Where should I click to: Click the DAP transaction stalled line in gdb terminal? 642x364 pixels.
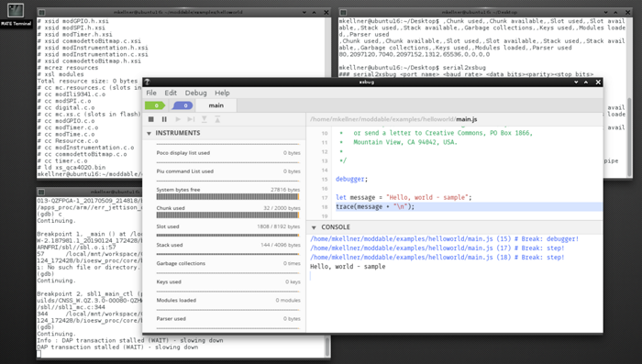pos(117,347)
